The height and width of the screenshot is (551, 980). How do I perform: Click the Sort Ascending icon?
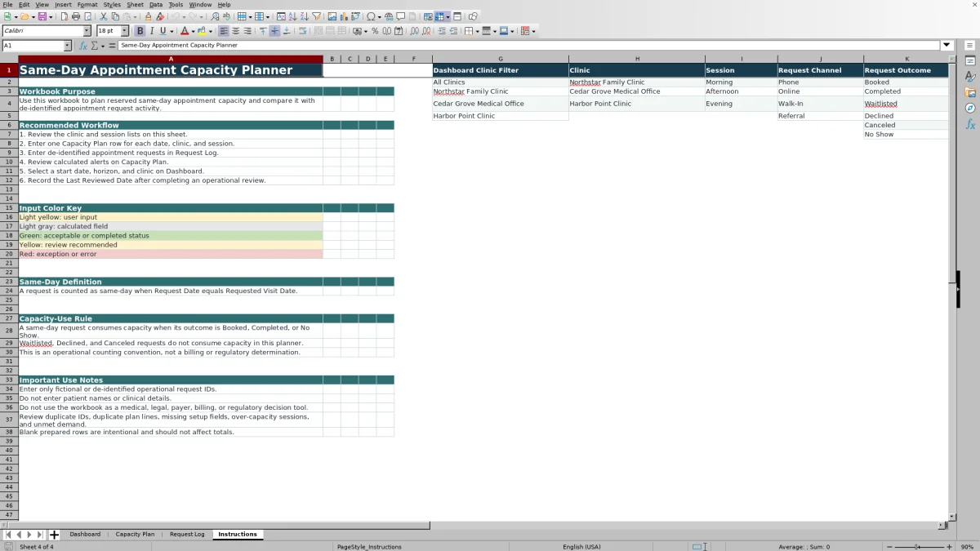tap(292, 16)
